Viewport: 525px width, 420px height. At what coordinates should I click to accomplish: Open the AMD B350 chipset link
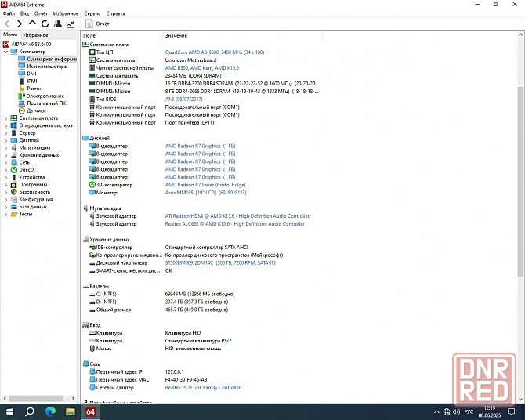pyautogui.click(x=202, y=68)
